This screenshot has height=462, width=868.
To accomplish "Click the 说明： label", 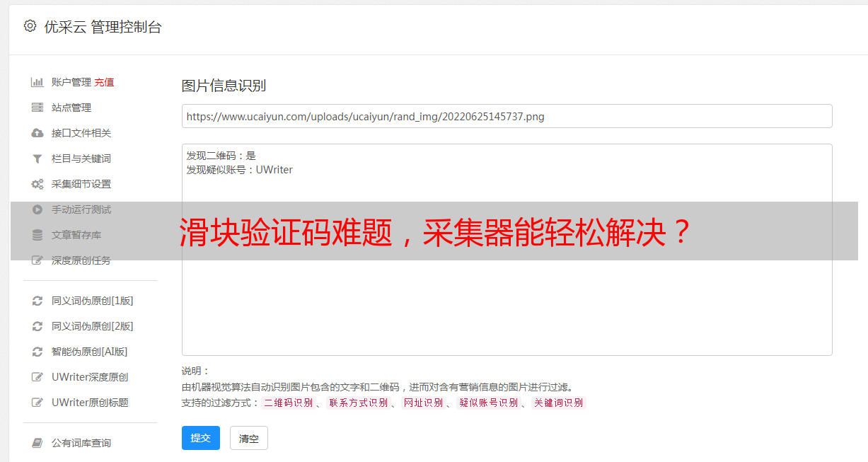I will click(x=196, y=371).
